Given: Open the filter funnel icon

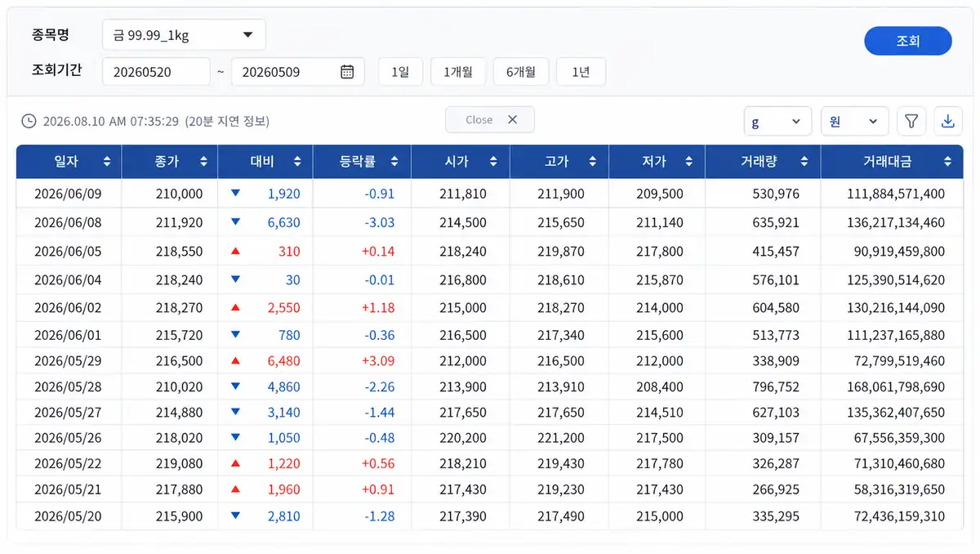Looking at the screenshot, I should point(911,121).
